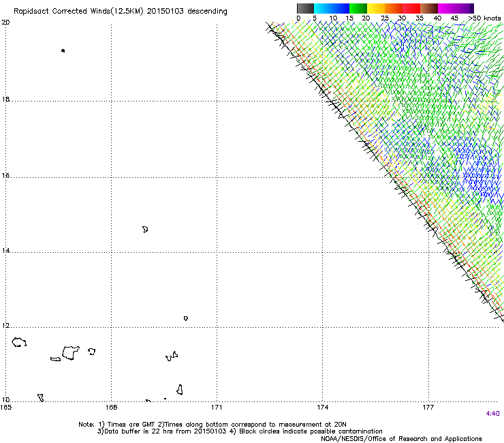Click the note about Data buffer is 22 hrs
This screenshot has width=504, height=443.
coord(240,431)
